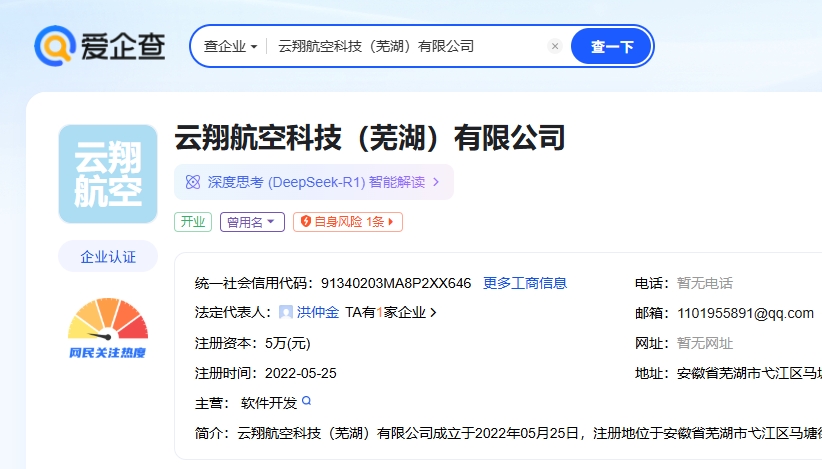Open the 网民关注热度 gauge
This screenshot has width=822, height=469.
tap(108, 328)
